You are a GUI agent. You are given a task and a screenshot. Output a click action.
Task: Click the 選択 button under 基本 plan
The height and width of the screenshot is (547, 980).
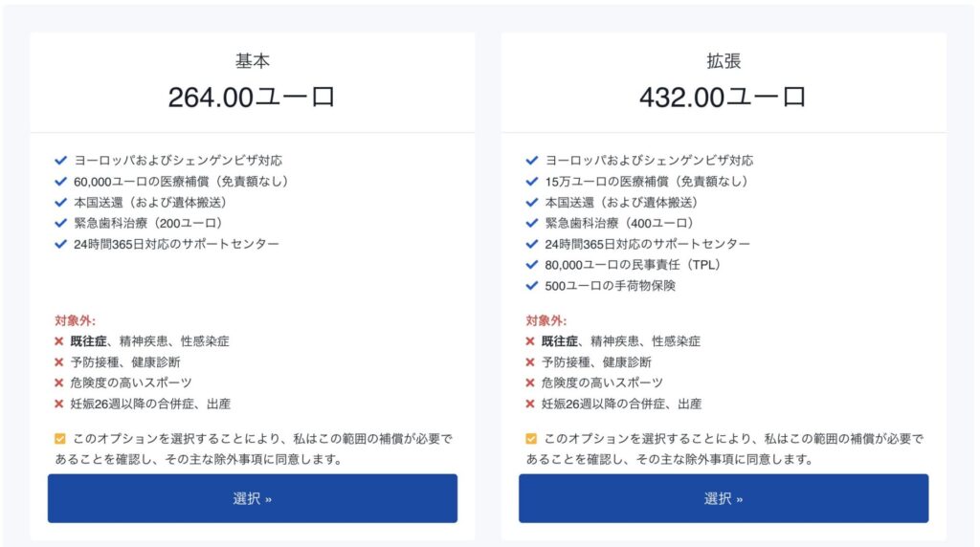pos(253,498)
